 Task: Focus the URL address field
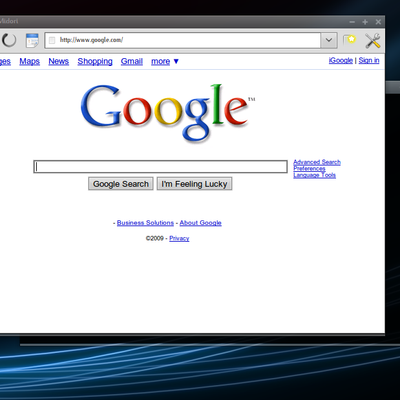[x=183, y=40]
